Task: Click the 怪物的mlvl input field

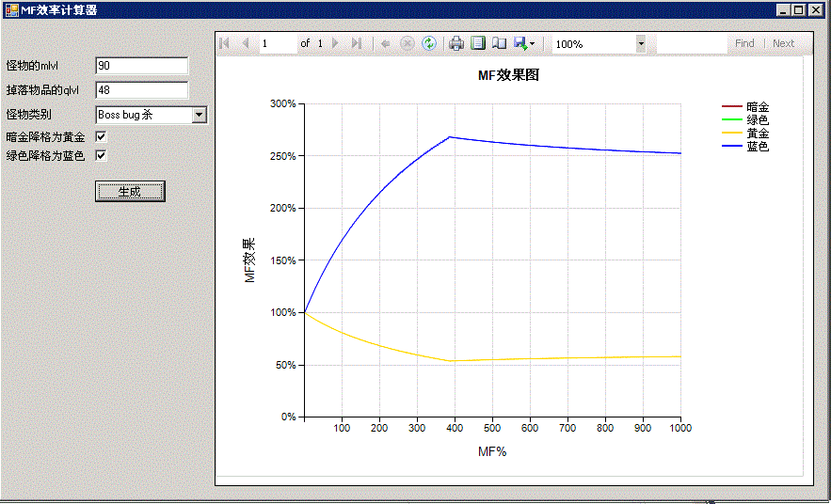Action: [141, 66]
